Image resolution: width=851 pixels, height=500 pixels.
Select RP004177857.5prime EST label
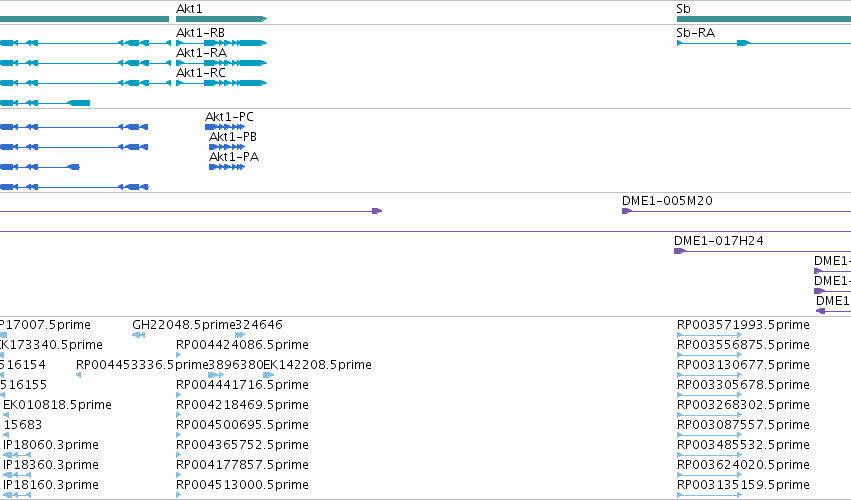click(242, 465)
